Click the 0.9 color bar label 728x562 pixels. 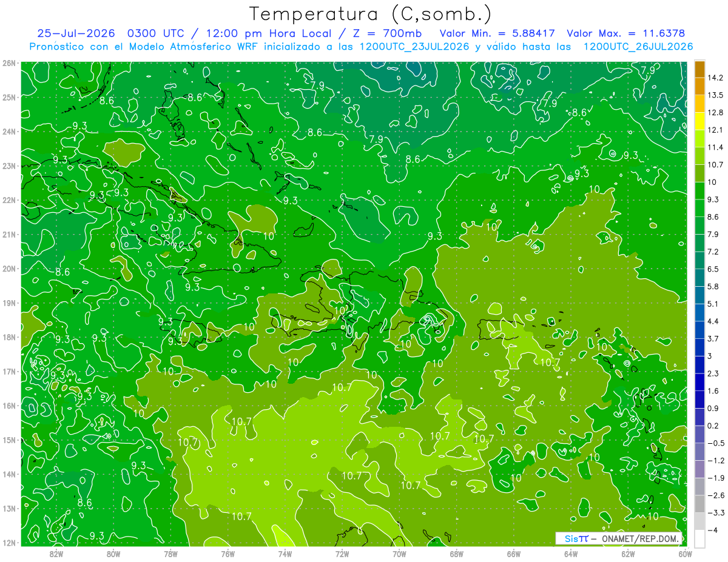pos(713,408)
